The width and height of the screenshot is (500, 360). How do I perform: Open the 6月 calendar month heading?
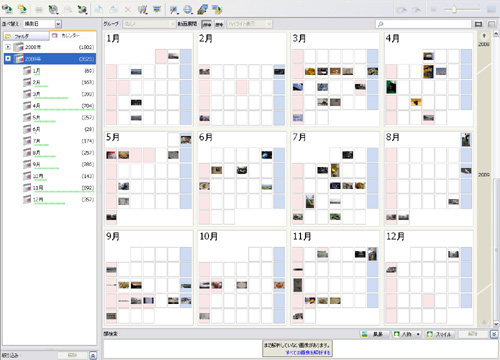point(206,137)
